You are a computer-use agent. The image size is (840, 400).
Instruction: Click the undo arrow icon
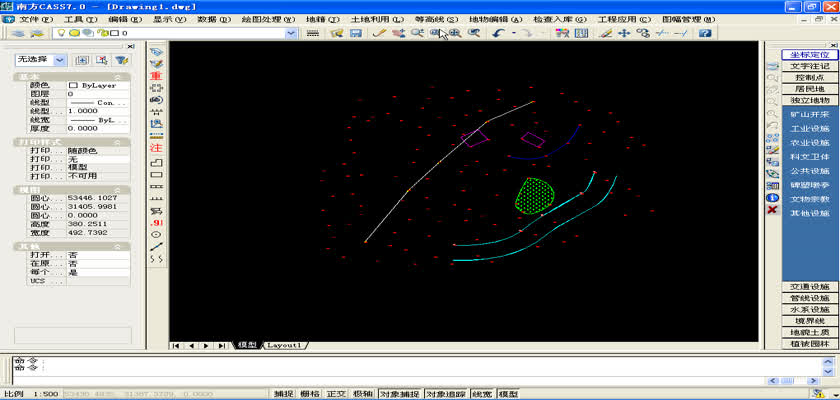tap(498, 33)
